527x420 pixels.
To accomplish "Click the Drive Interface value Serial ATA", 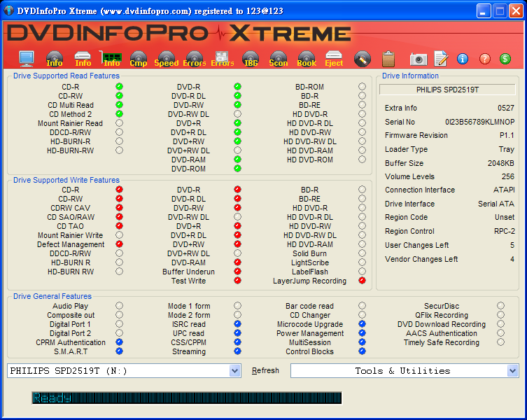I will pos(496,204).
